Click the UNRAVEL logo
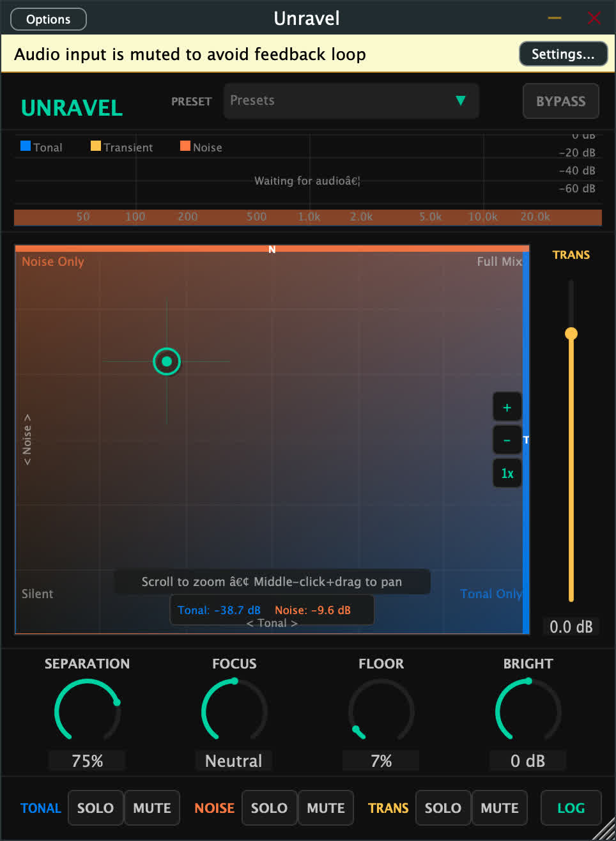 click(x=72, y=107)
